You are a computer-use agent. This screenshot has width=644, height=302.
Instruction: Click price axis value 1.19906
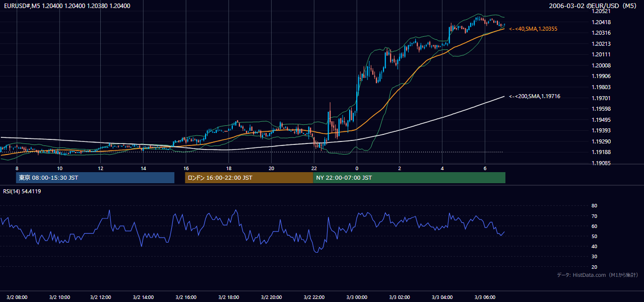tap(601, 77)
